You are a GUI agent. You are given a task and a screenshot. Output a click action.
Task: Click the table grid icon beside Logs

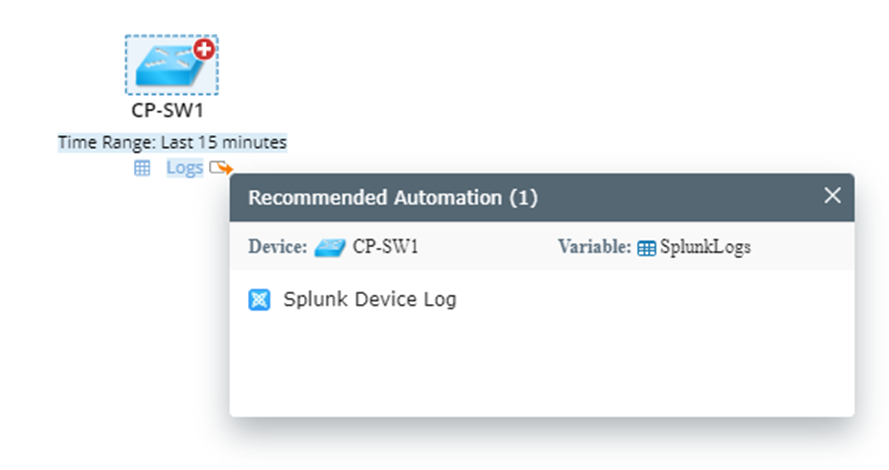142,168
